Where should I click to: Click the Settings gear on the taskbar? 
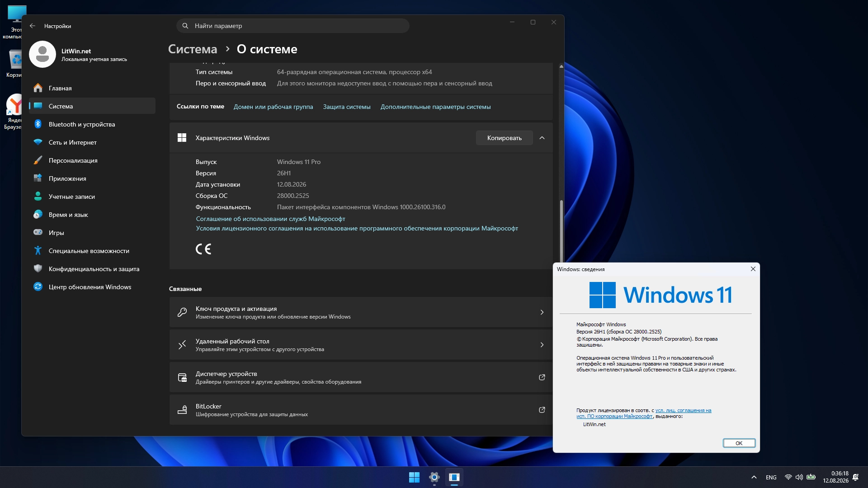pos(434,477)
